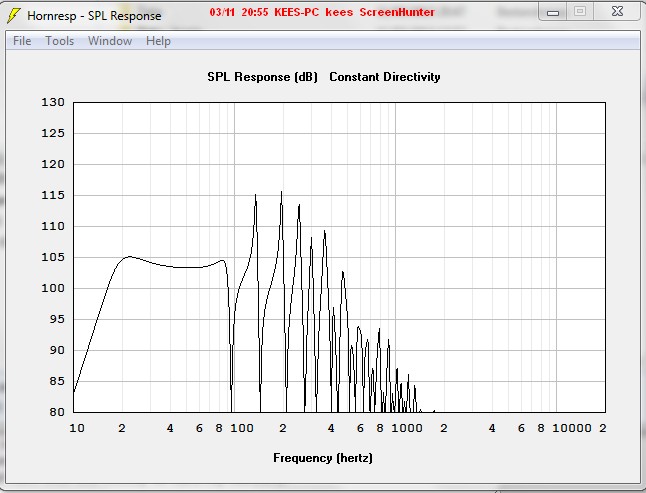
Task: Open the Help menu
Action: [x=158, y=41]
